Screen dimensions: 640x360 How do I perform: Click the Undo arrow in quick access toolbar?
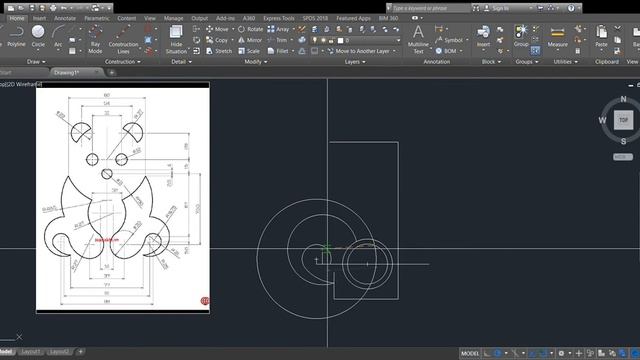coord(64,8)
